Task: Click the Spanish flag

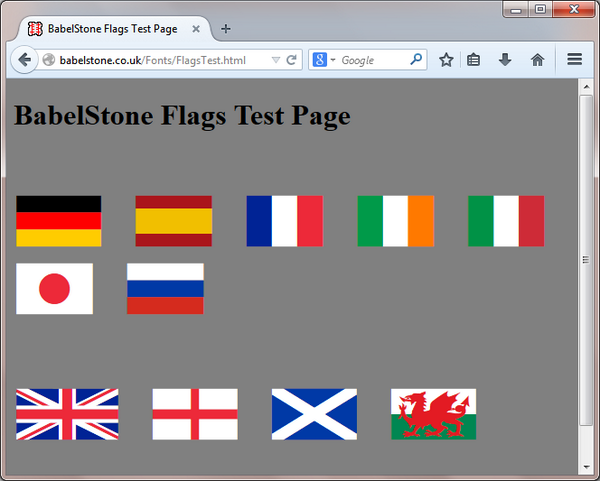Action: pos(173,221)
